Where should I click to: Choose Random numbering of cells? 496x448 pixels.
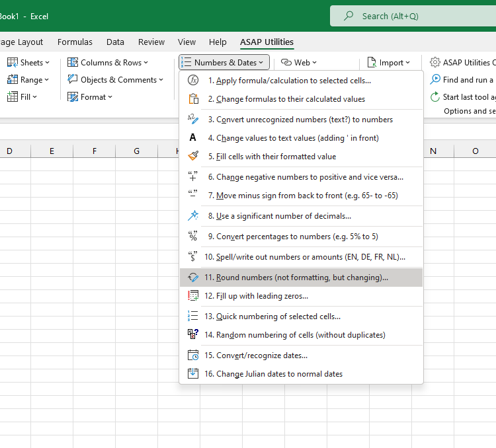click(301, 334)
